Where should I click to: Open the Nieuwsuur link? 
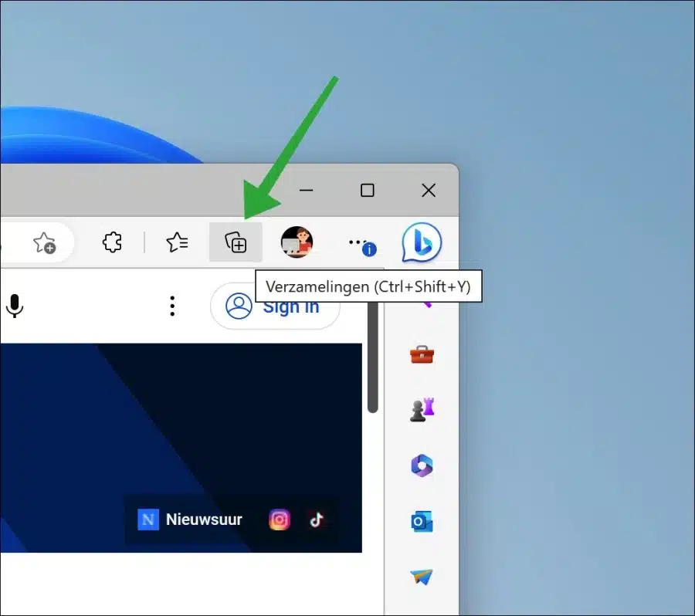tap(190, 520)
